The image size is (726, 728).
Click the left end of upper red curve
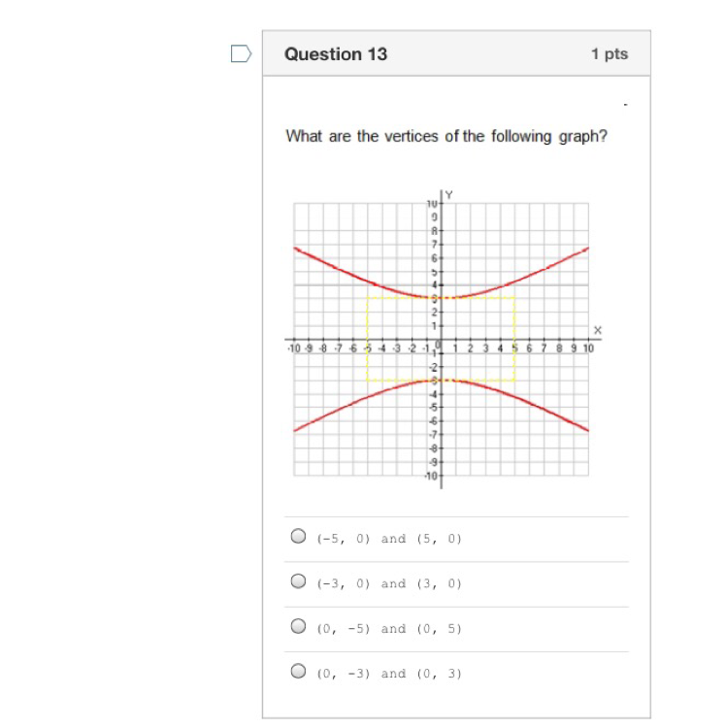pyautogui.click(x=296, y=249)
